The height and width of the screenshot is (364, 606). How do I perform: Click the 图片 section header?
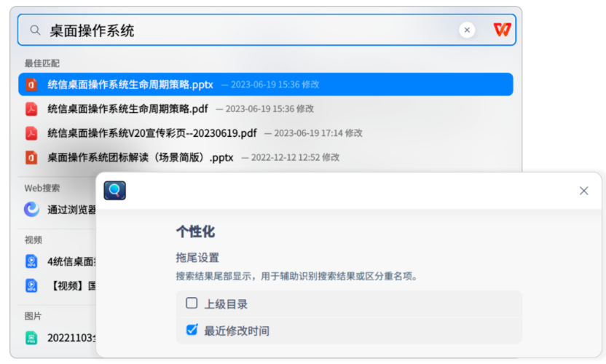tap(34, 316)
